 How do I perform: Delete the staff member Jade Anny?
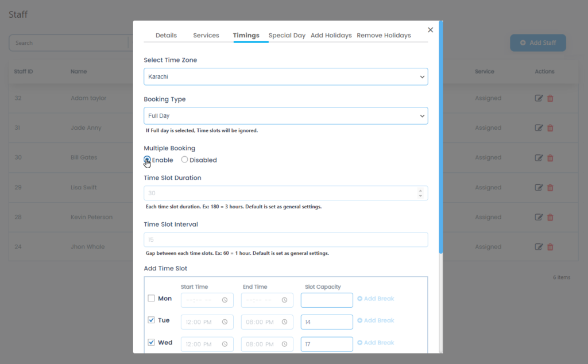pos(550,127)
